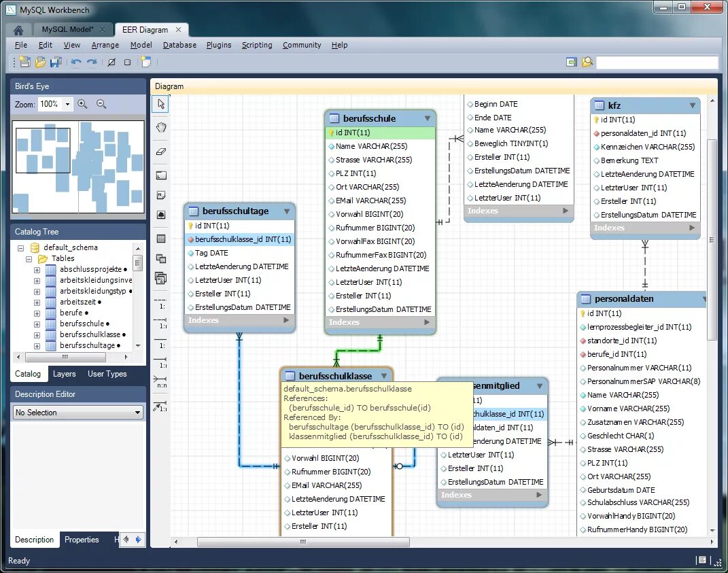The width and height of the screenshot is (728, 573).
Task: Open a model file with folder icon
Action: click(40, 62)
